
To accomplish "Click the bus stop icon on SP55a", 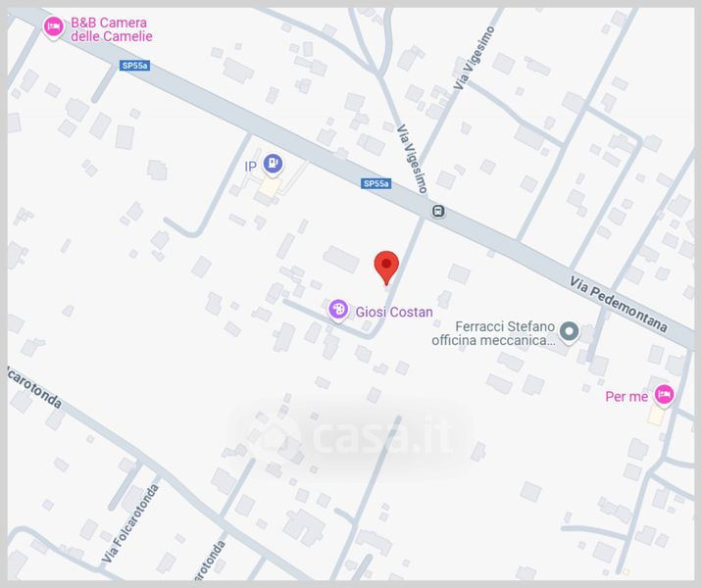I will [x=438, y=211].
